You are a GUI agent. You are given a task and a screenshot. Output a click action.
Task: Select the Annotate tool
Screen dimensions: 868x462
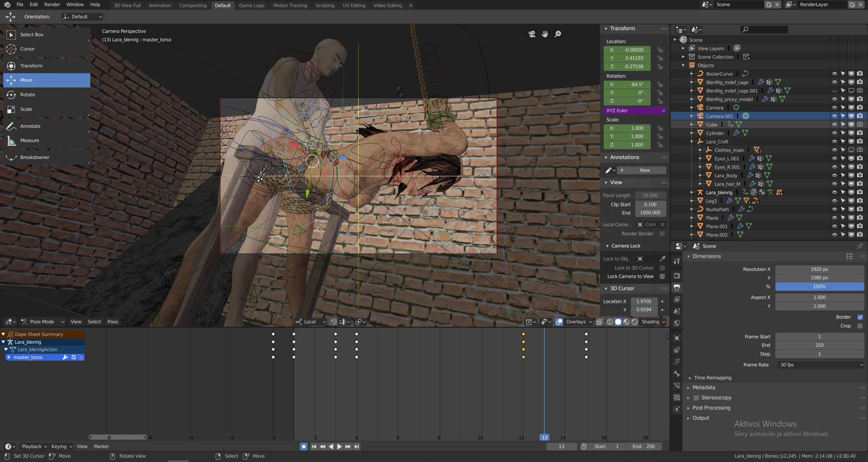click(x=47, y=126)
